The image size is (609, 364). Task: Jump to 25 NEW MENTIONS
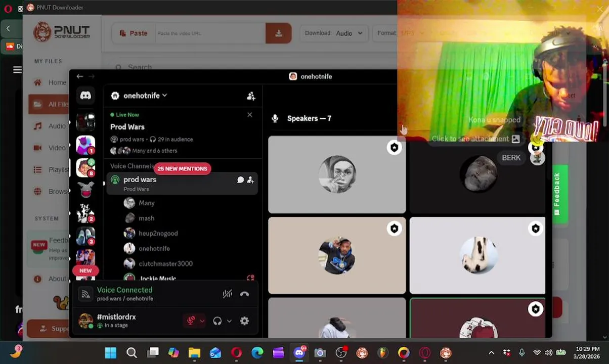(182, 168)
